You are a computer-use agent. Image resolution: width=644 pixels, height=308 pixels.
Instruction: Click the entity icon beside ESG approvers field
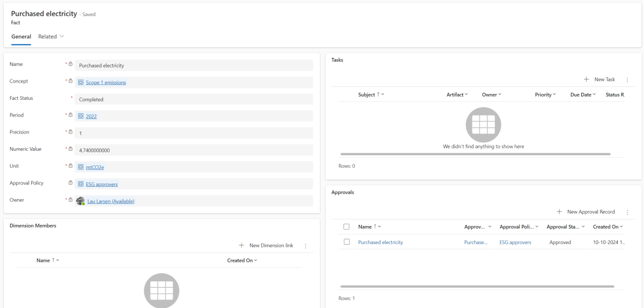(x=81, y=185)
